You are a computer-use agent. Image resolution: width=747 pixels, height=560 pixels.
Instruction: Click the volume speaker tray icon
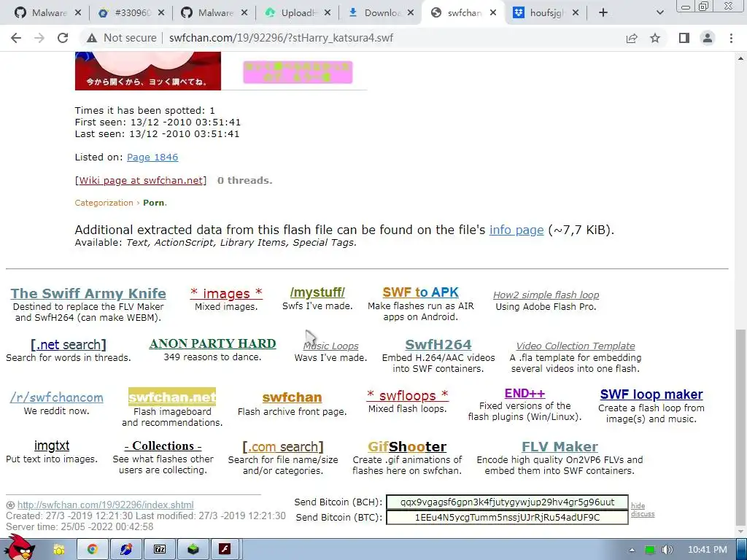667,550
